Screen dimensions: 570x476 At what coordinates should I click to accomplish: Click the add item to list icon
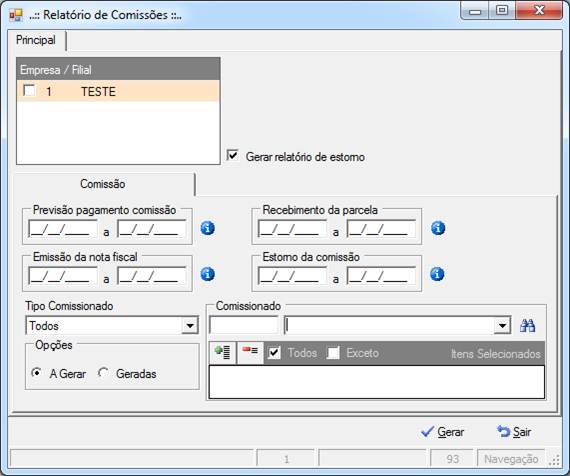click(222, 352)
